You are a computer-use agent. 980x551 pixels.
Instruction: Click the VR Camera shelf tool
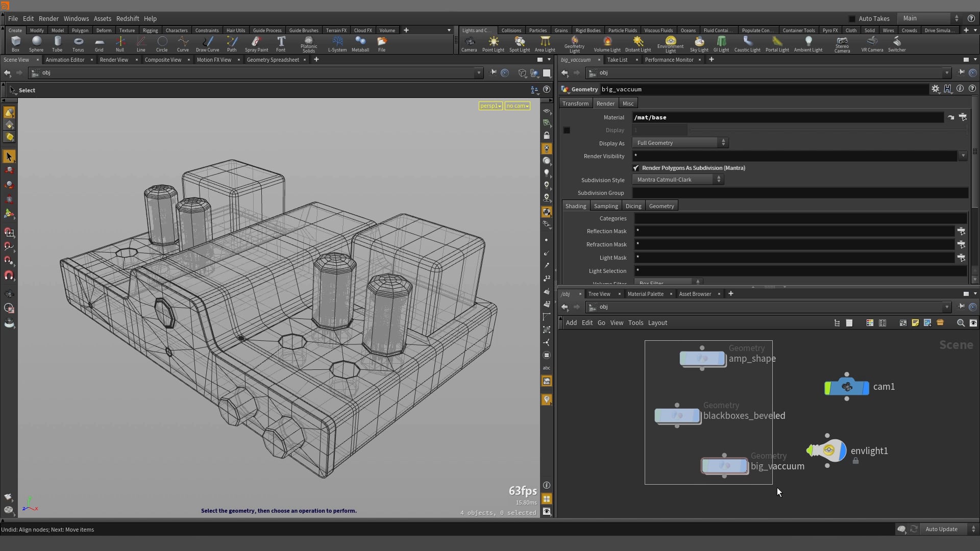872,44
